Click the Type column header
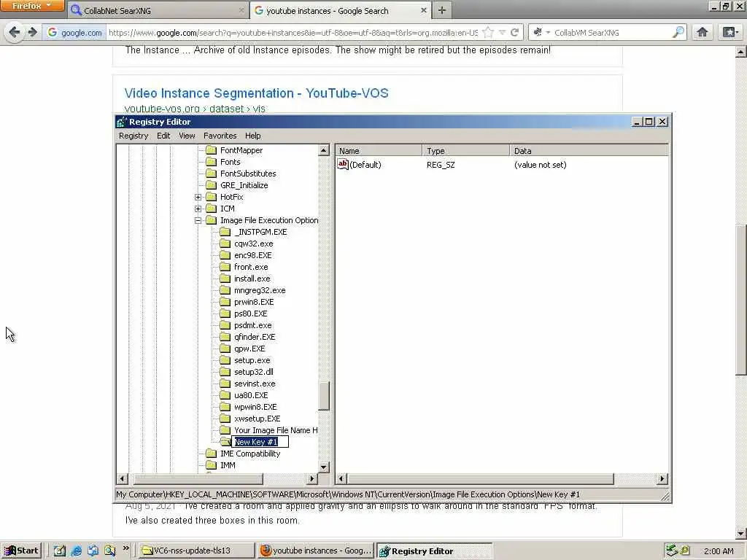The width and height of the screenshot is (747, 560). click(x=466, y=151)
